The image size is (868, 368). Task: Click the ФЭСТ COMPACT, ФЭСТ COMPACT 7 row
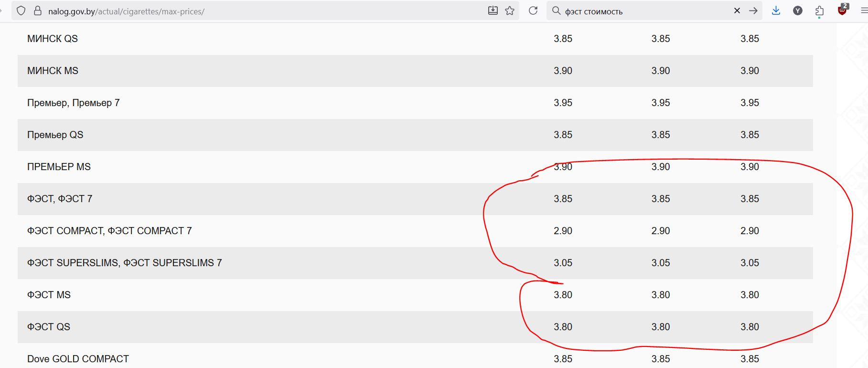[x=415, y=231]
